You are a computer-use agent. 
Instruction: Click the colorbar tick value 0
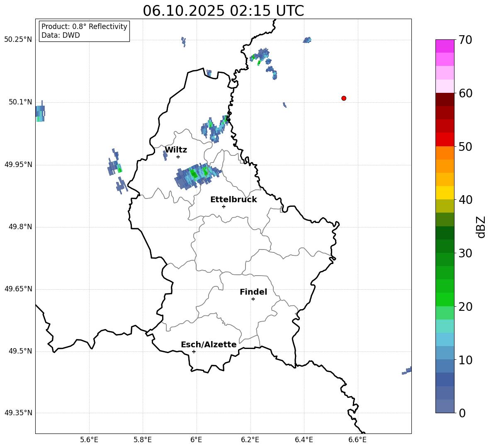pos(462,413)
